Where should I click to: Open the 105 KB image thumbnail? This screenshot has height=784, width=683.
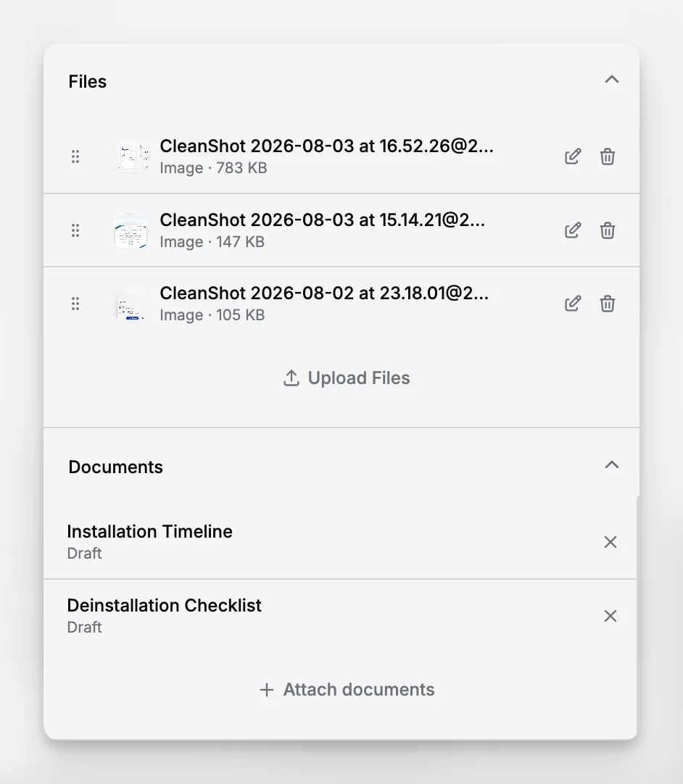[x=131, y=304]
